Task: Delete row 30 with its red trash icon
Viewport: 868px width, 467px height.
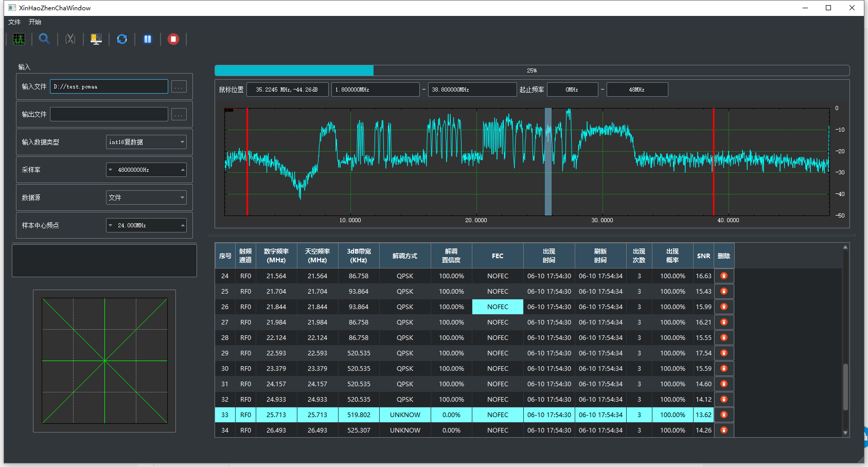Action: [x=724, y=369]
